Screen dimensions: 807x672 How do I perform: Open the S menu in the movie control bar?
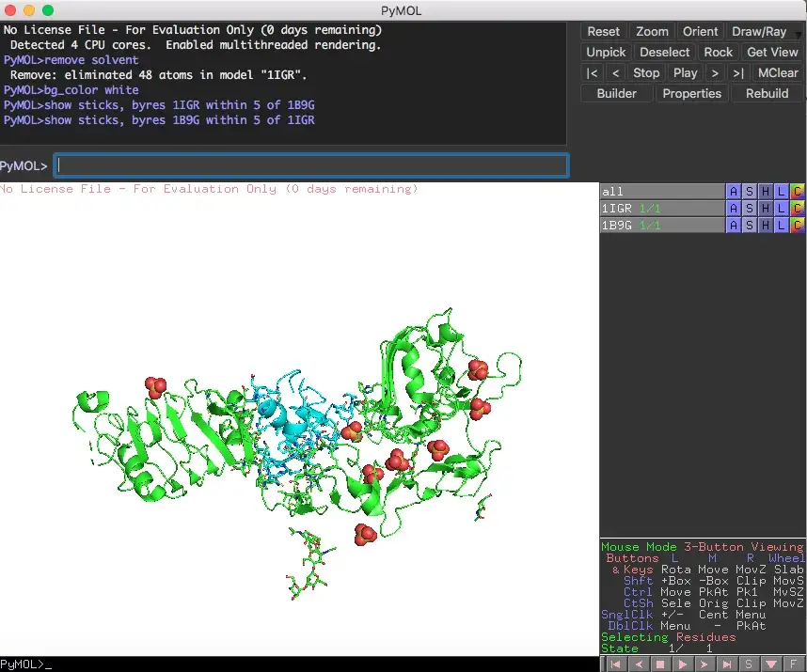(749, 664)
